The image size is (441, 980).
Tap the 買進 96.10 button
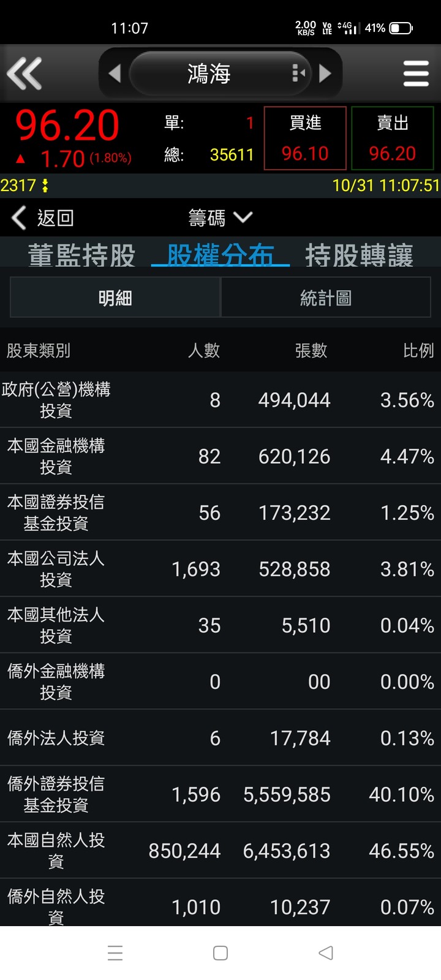tap(305, 138)
